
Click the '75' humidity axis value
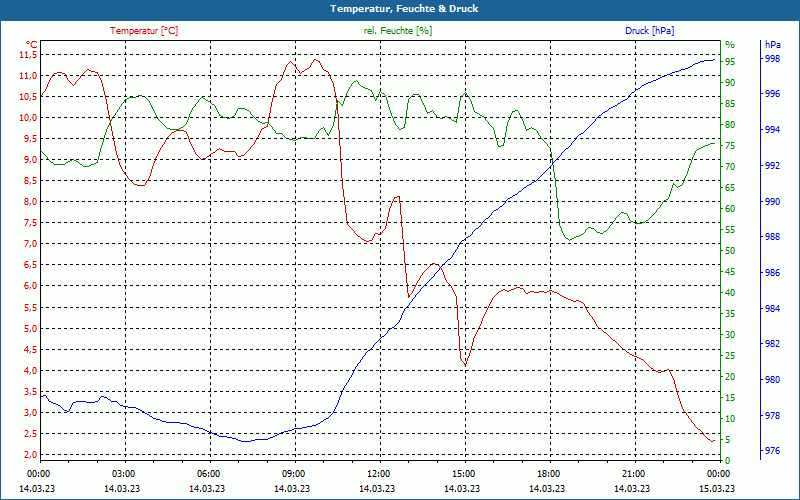(x=730, y=146)
